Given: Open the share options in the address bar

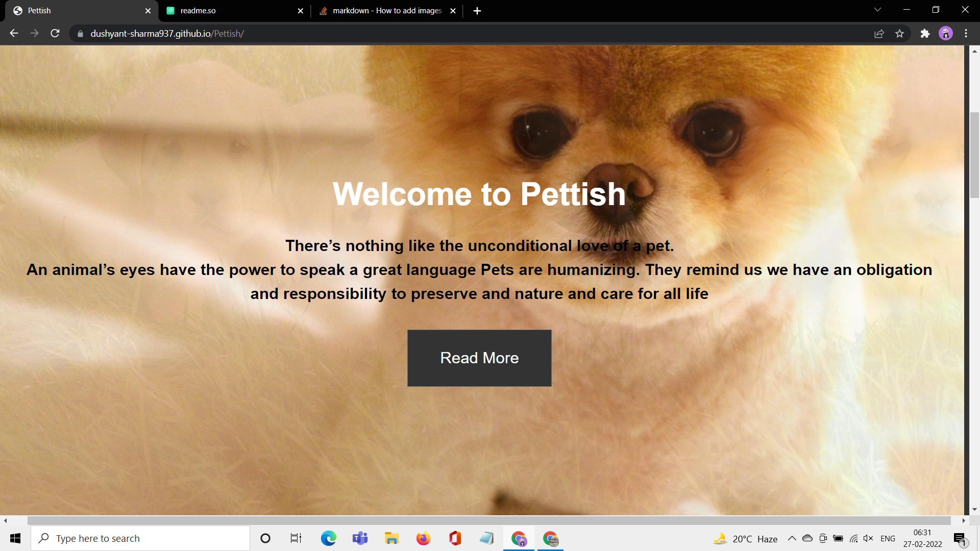Looking at the screenshot, I should tap(879, 33).
